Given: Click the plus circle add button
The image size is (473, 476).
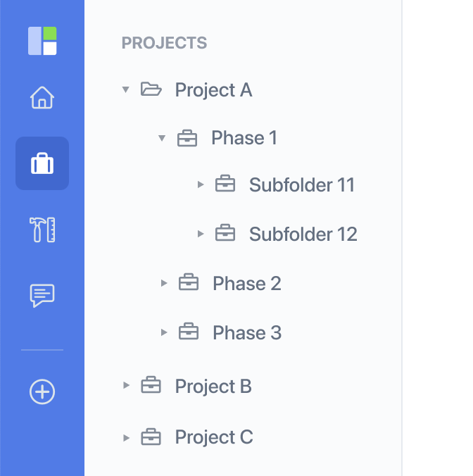Looking at the screenshot, I should (x=42, y=392).
